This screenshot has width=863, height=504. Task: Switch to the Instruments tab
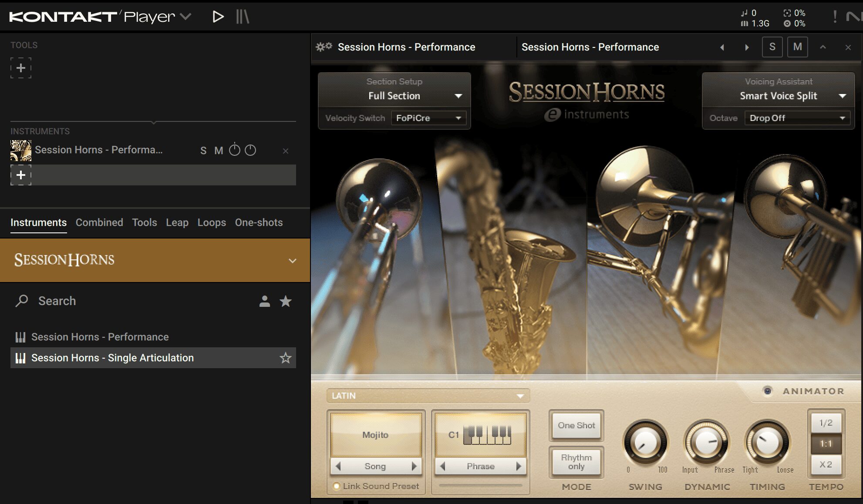coord(39,222)
